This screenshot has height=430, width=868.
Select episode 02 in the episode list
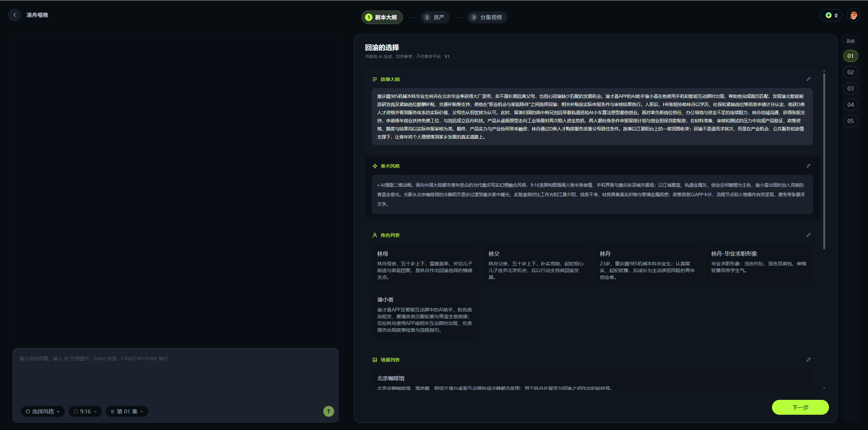pyautogui.click(x=850, y=72)
